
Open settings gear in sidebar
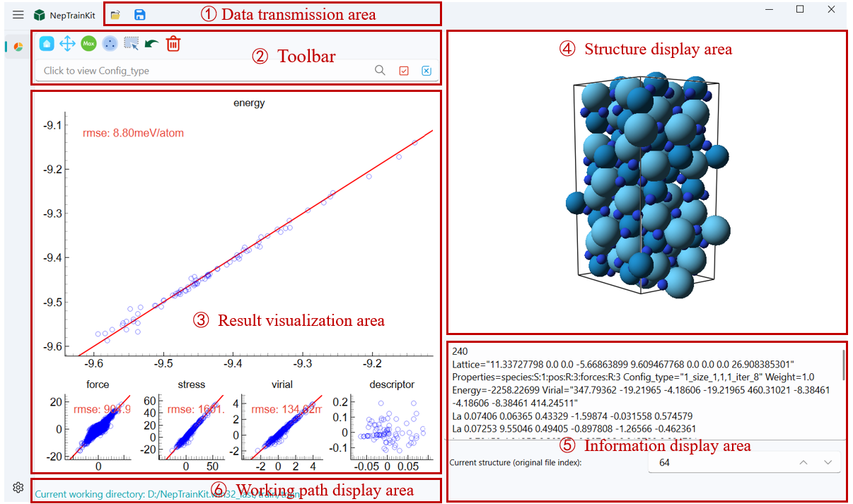pos(18,487)
